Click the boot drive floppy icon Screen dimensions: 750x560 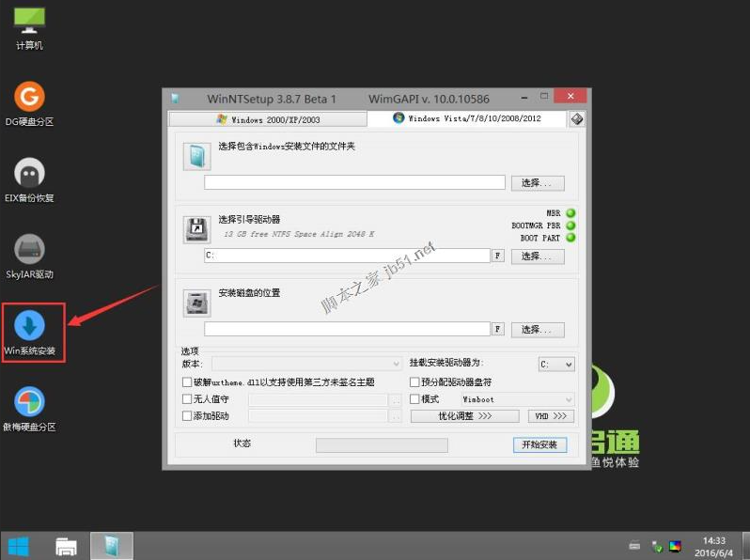click(x=196, y=229)
